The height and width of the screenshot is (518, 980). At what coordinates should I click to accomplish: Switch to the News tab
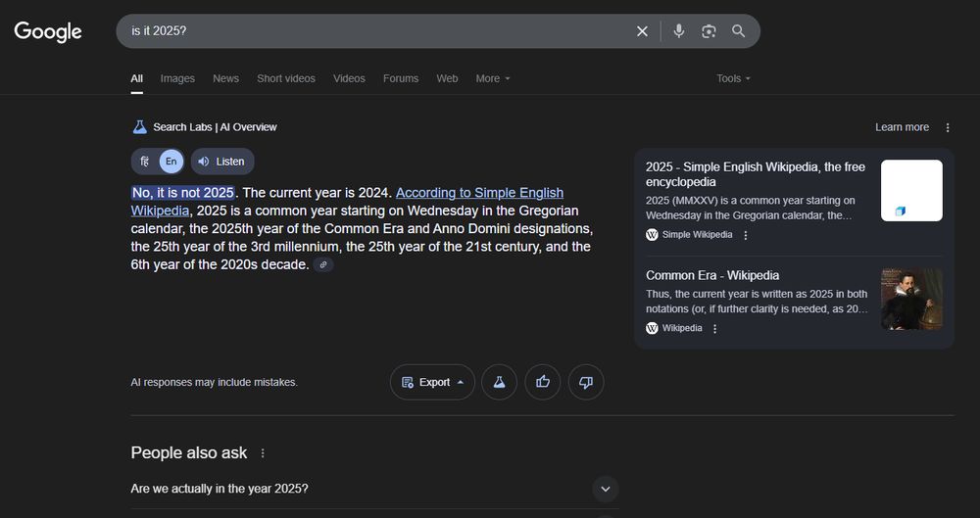(225, 78)
